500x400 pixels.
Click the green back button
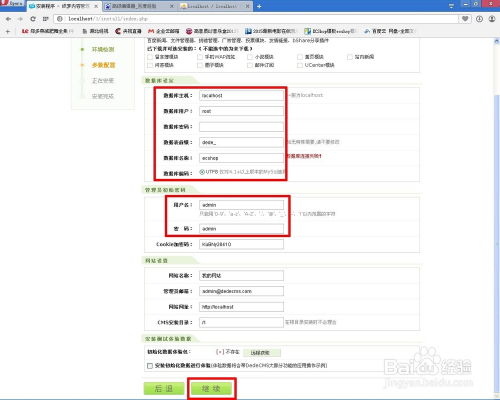pos(164,389)
